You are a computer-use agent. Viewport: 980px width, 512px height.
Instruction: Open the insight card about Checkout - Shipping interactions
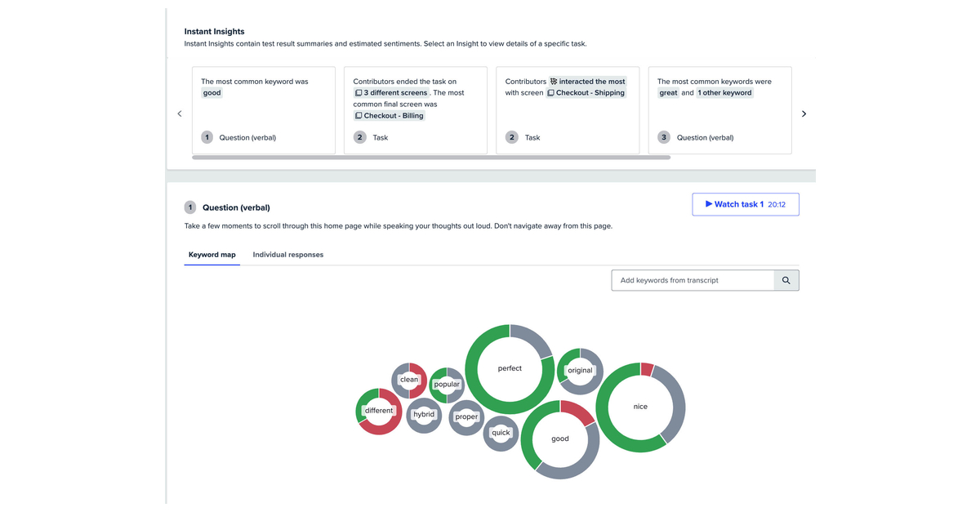568,110
